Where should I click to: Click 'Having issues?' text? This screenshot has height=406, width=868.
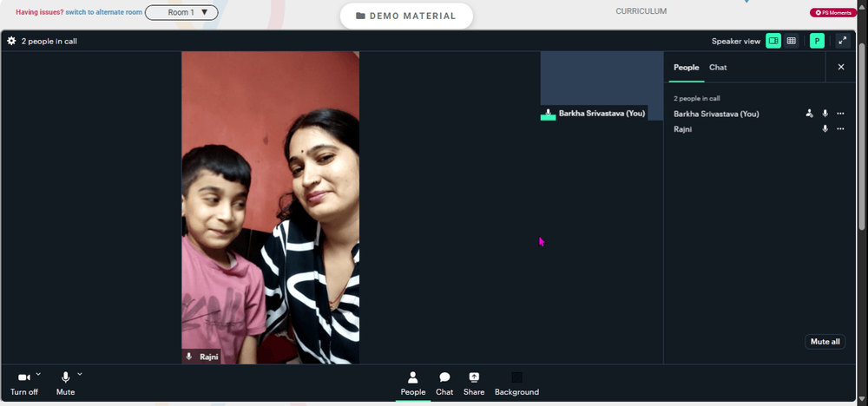[40, 12]
